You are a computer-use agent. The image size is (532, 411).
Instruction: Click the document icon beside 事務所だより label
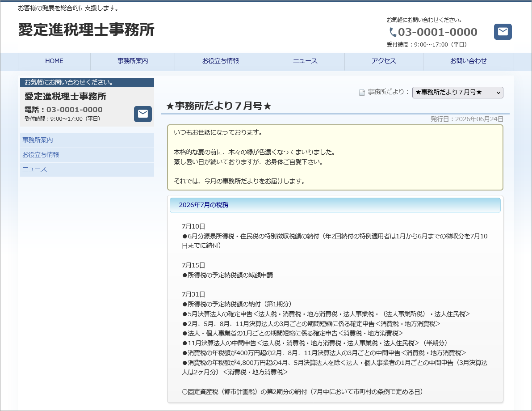click(x=362, y=93)
